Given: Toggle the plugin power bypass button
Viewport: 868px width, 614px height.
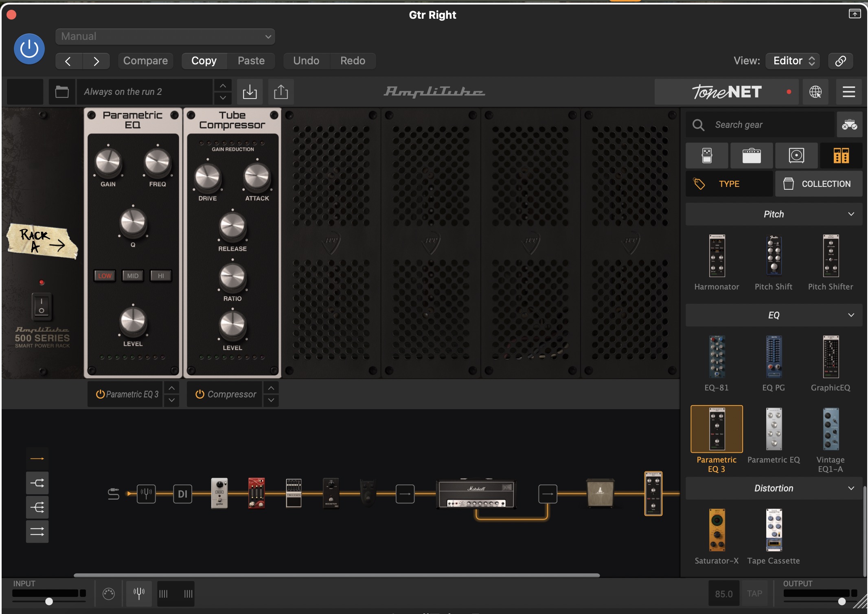Looking at the screenshot, I should point(29,49).
